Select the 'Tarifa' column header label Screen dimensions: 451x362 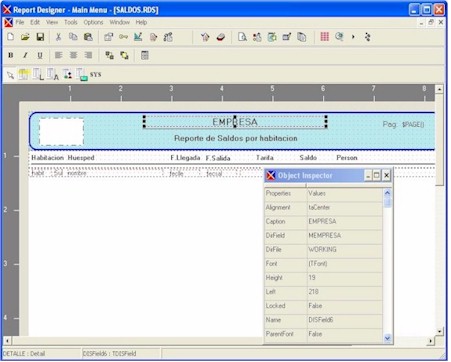[x=265, y=158]
